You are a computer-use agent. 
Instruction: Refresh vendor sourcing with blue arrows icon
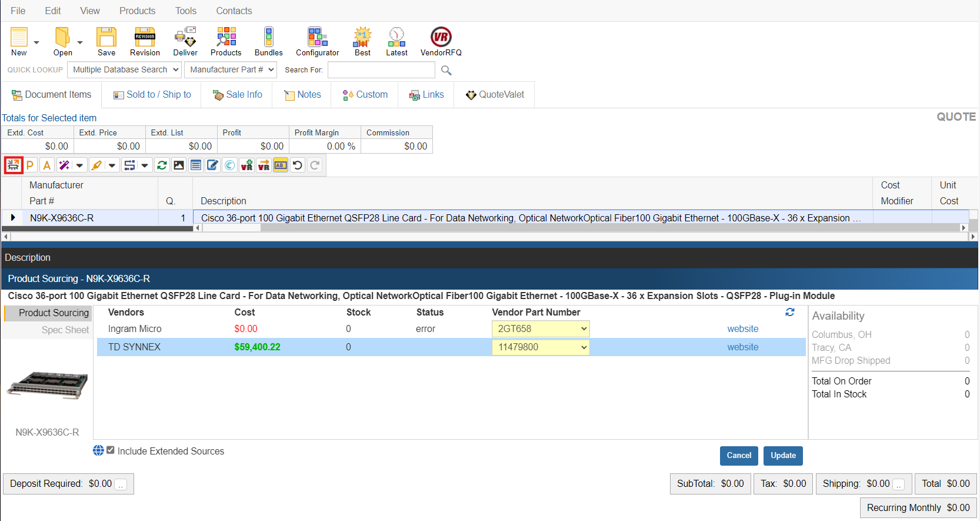click(x=790, y=313)
